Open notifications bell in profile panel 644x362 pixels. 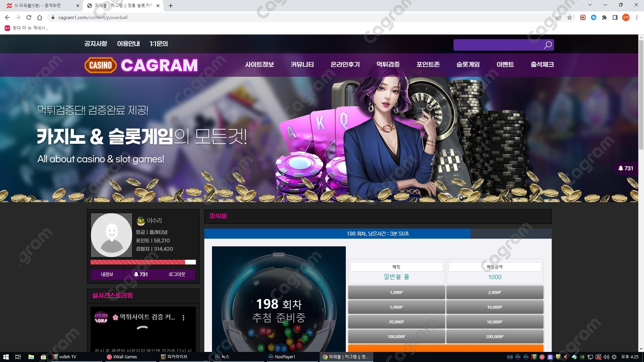tap(141, 274)
